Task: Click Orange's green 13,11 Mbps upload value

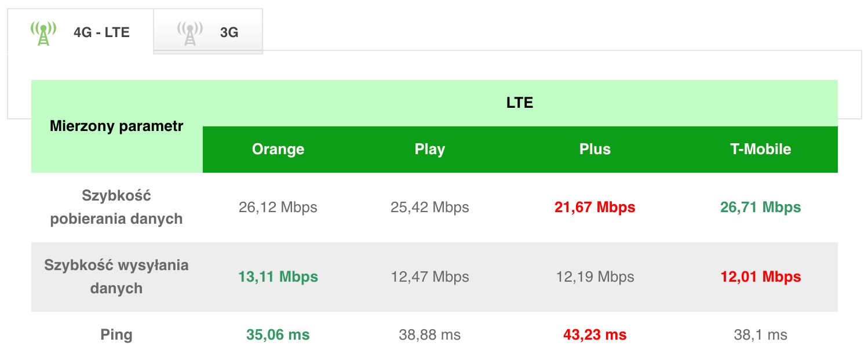Action: [x=278, y=277]
